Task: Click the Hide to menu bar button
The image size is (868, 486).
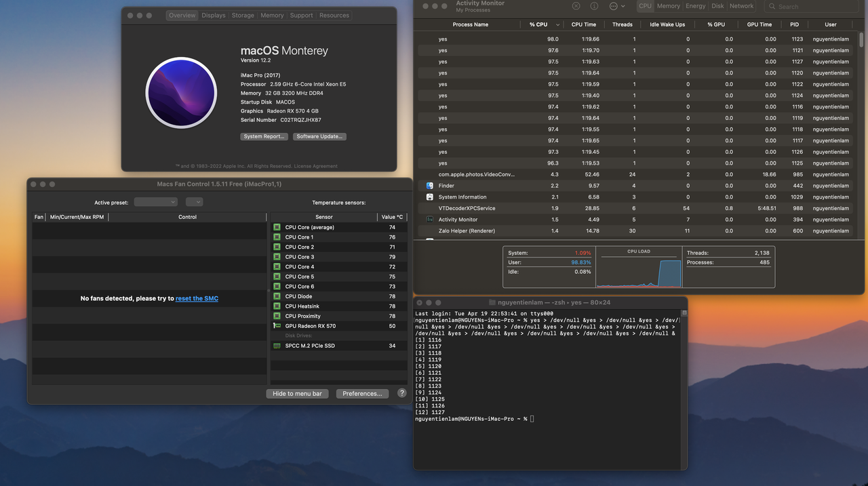Action: [x=297, y=393]
